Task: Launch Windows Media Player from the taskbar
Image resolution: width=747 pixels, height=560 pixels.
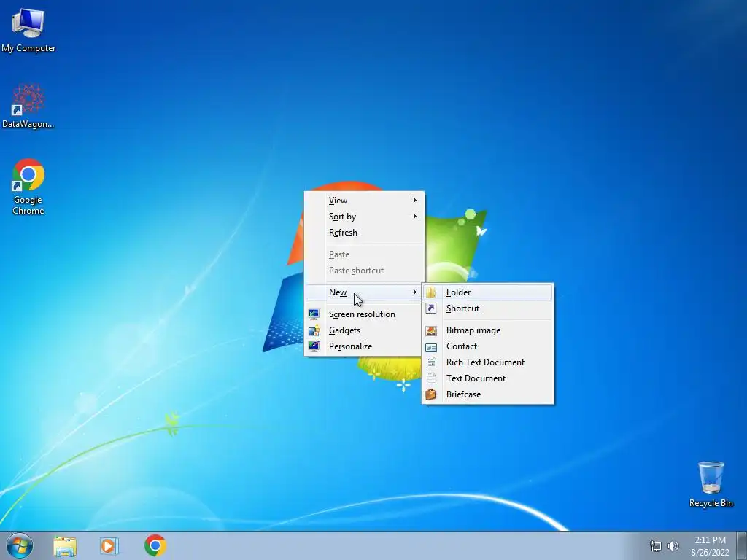Action: 109,545
